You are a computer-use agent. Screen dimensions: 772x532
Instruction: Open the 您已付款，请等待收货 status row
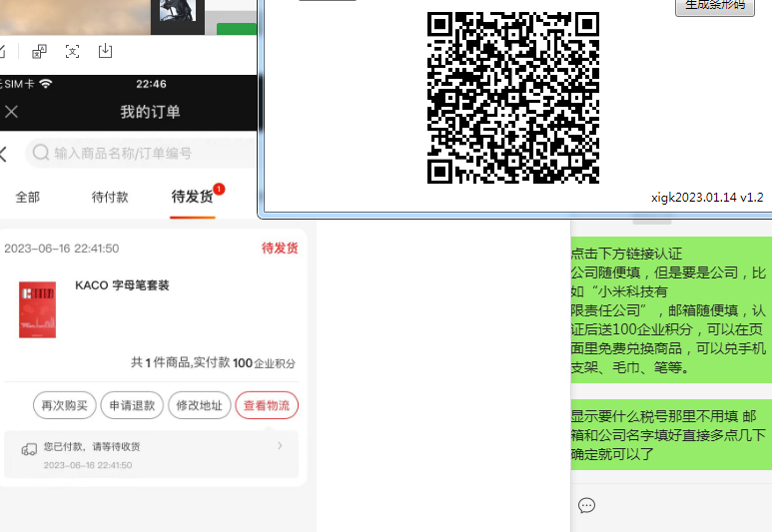(x=151, y=454)
